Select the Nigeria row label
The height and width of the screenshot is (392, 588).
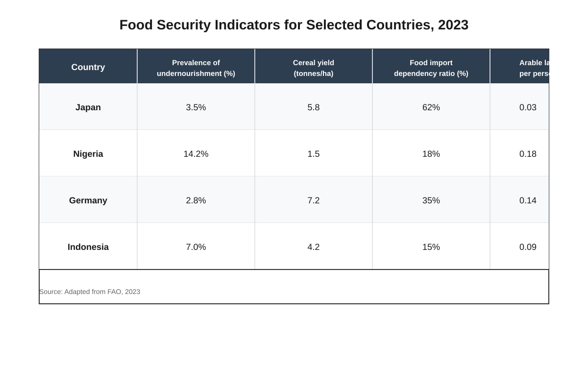click(88, 153)
